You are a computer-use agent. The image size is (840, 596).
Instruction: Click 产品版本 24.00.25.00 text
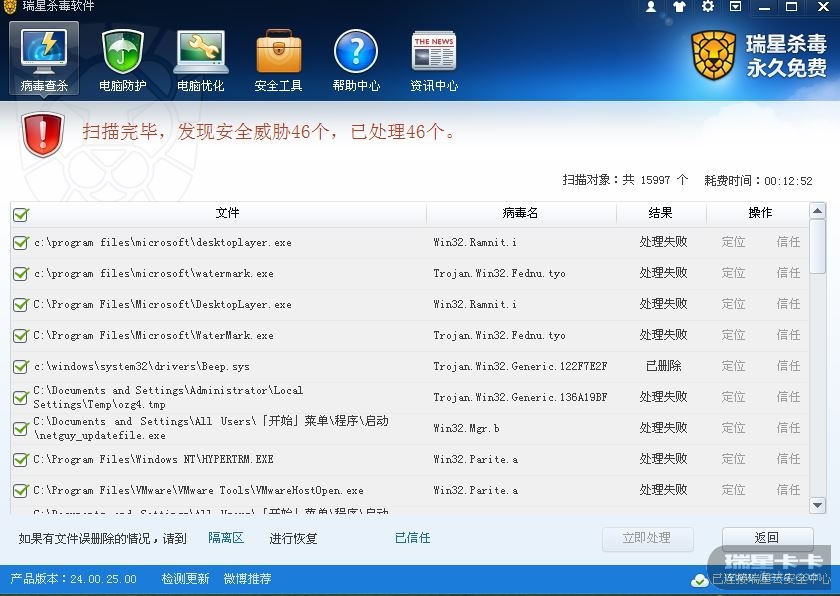(73, 579)
